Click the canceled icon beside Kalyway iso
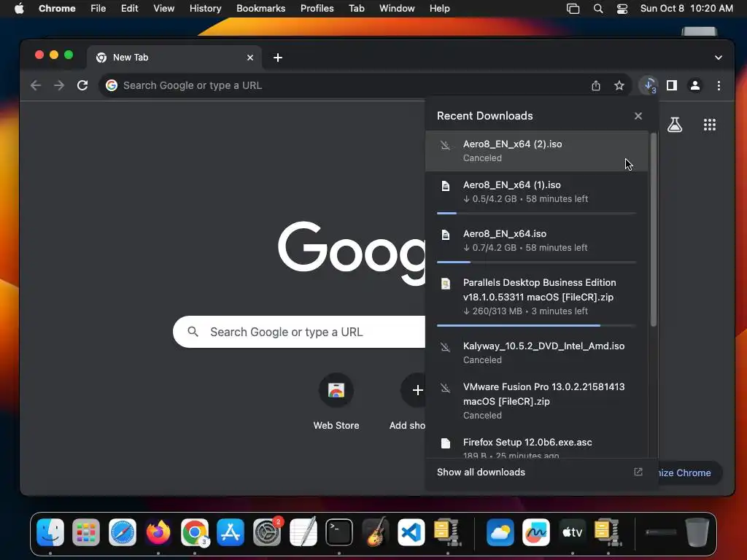 [x=446, y=347]
